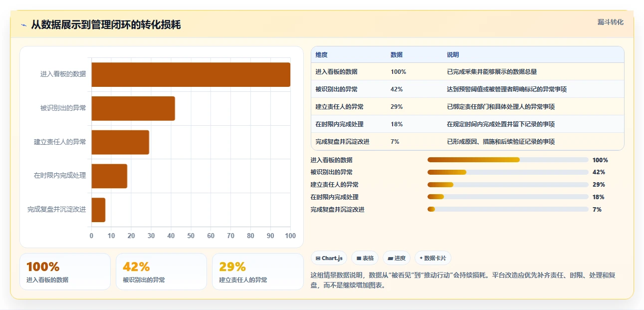Select the 数据卡片 tag chip
The image size is (644, 310).
(432, 258)
